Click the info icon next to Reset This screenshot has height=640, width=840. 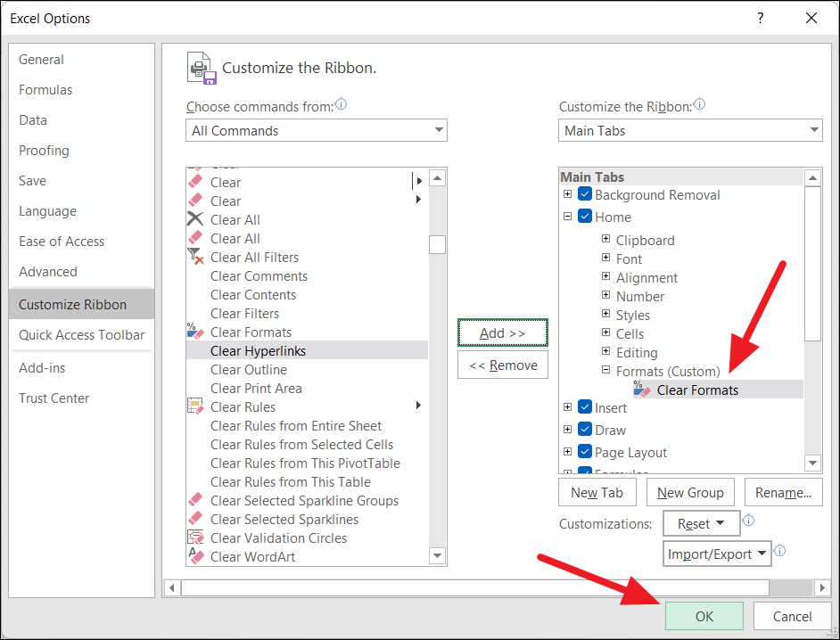[x=748, y=520]
